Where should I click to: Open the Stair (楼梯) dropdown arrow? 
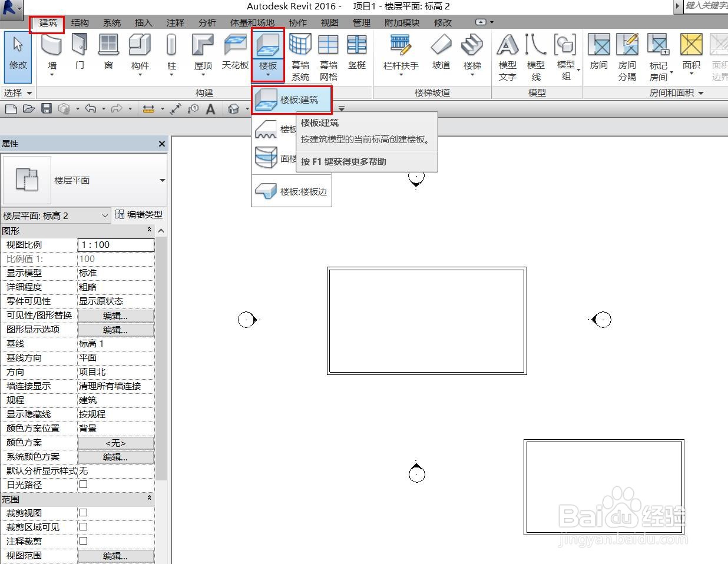tap(472, 75)
